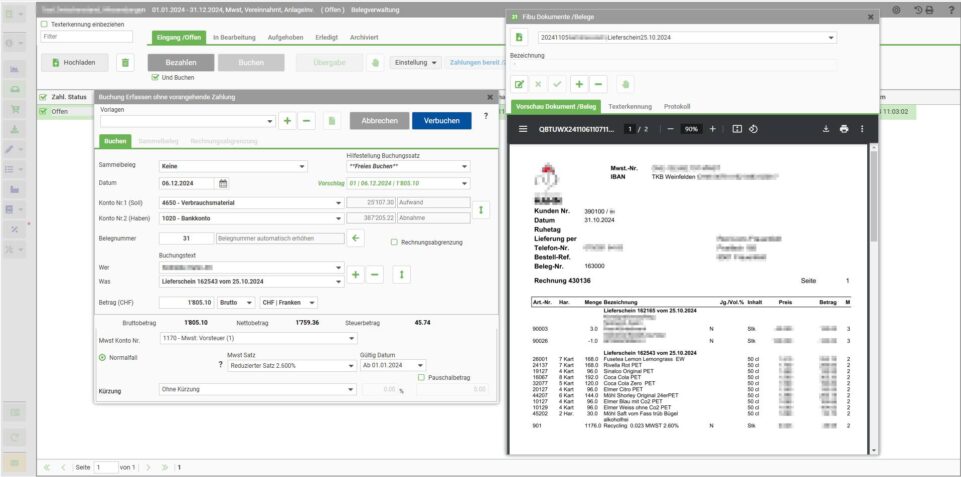Screen dimensions: 961x477
Task: Upload document icon in Fibu Dokumente window
Action: pos(519,37)
